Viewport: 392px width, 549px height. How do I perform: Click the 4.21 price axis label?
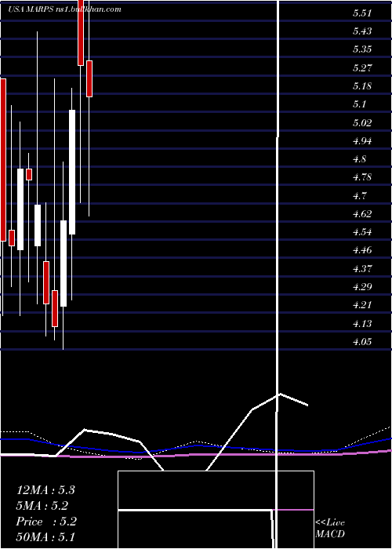pyautogui.click(x=362, y=305)
